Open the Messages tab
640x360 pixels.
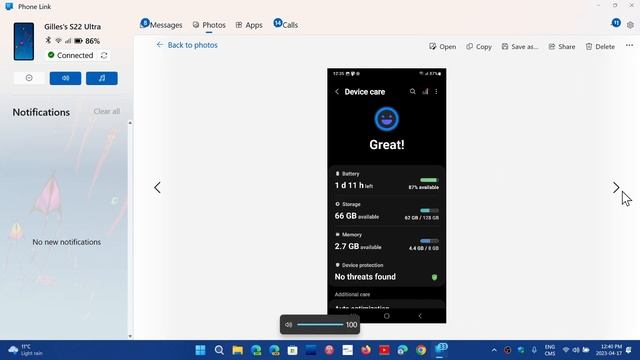tap(161, 24)
